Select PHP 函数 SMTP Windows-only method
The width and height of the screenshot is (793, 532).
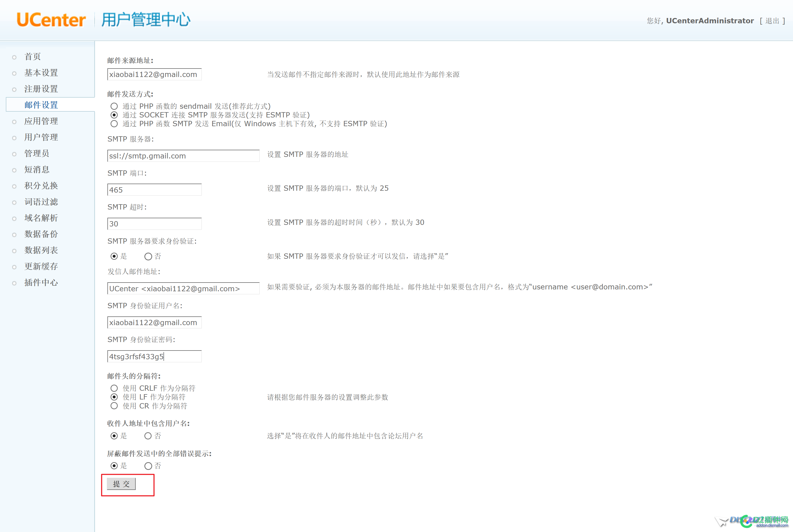(114, 124)
